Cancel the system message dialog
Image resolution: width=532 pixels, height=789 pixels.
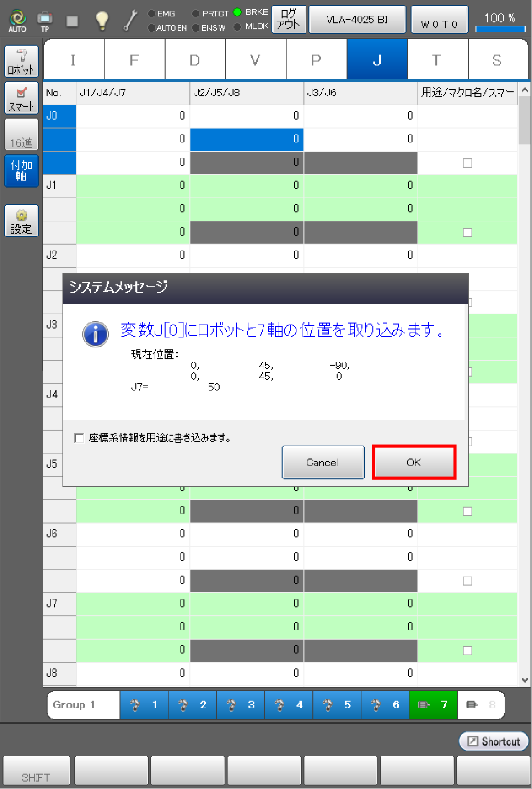coord(323,462)
